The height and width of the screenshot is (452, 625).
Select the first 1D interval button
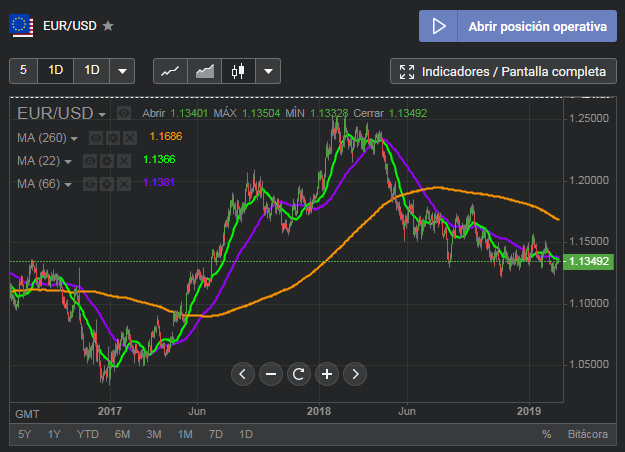[x=55, y=71]
